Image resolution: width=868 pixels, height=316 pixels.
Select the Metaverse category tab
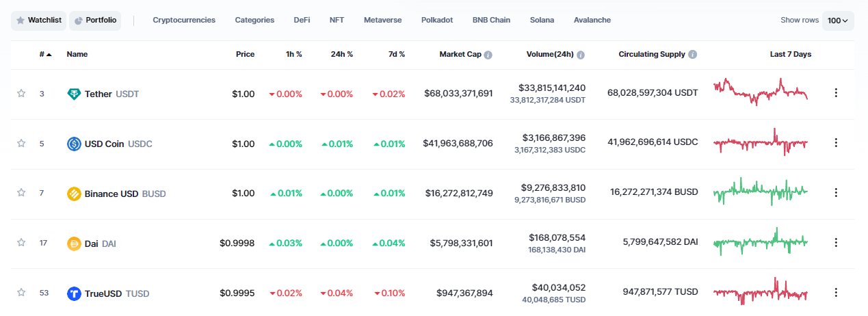pos(383,21)
